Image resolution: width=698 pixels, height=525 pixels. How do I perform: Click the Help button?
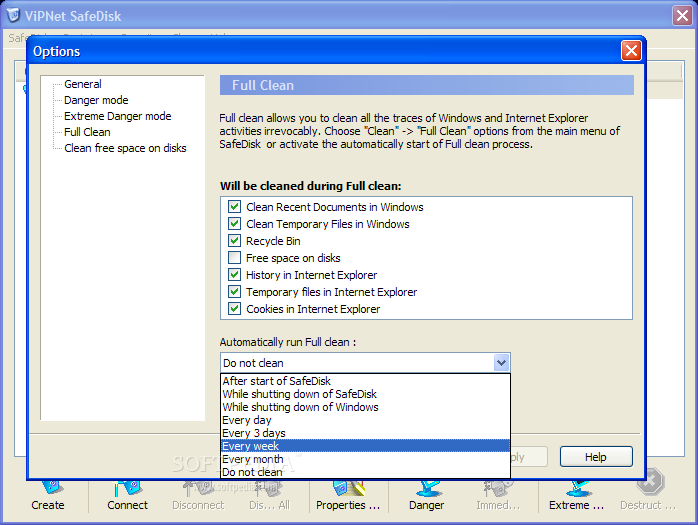click(596, 456)
